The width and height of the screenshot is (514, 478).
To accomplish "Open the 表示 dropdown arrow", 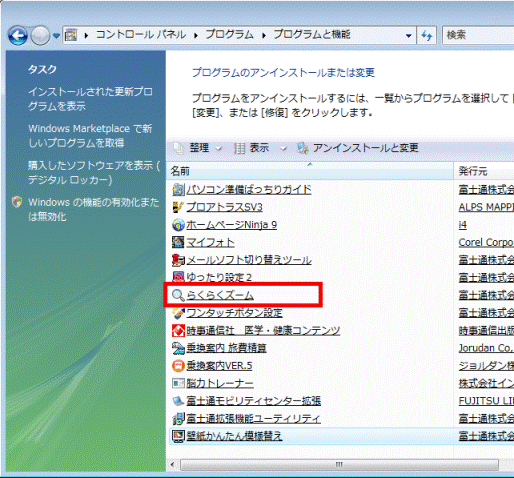I will (284, 148).
